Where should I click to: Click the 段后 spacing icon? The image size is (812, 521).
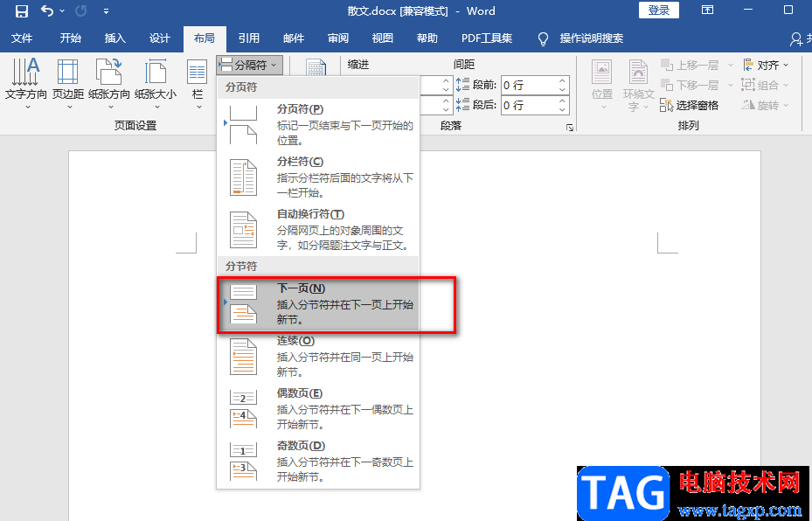coord(462,105)
